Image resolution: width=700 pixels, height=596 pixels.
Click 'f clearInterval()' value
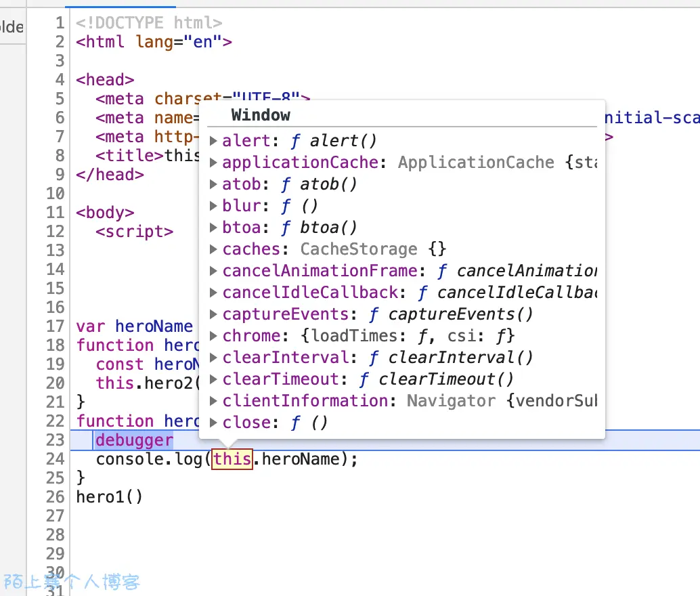tap(451, 358)
